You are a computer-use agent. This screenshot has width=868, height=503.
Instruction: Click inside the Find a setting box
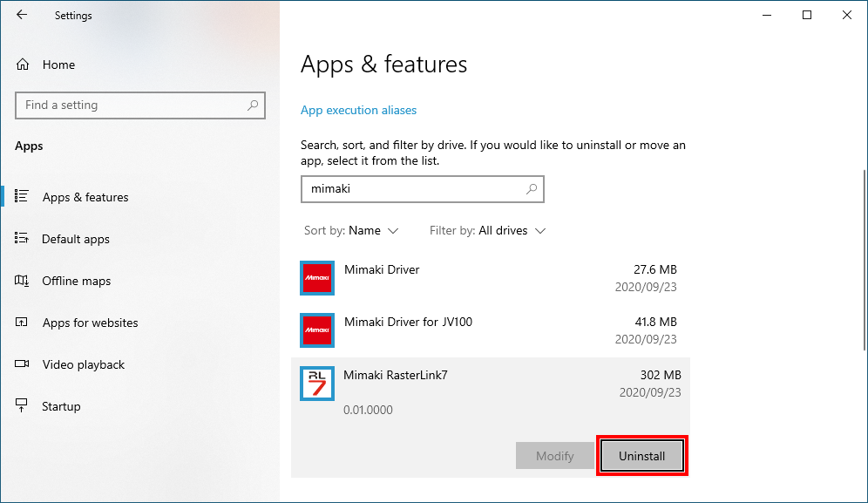(122, 105)
